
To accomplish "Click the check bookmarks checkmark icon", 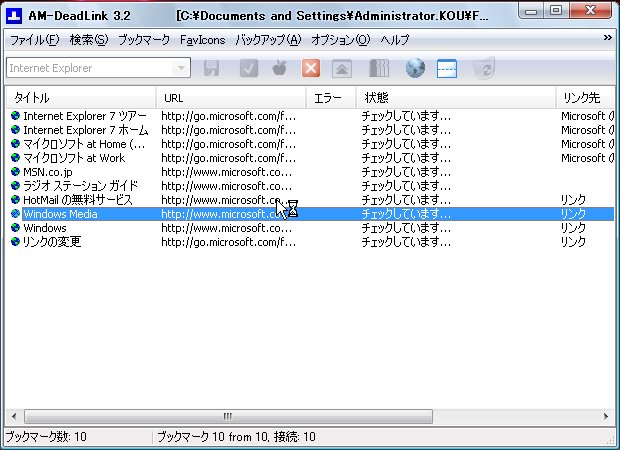I will tap(249, 68).
